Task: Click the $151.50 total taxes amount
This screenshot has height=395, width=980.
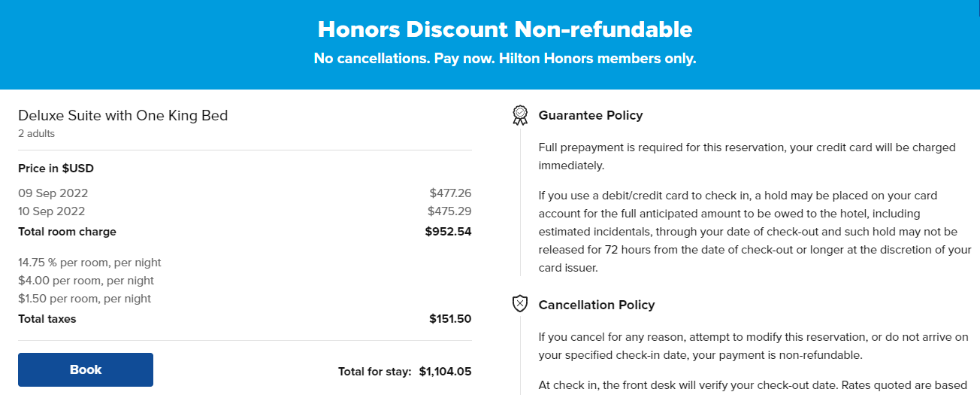Action: [450, 319]
